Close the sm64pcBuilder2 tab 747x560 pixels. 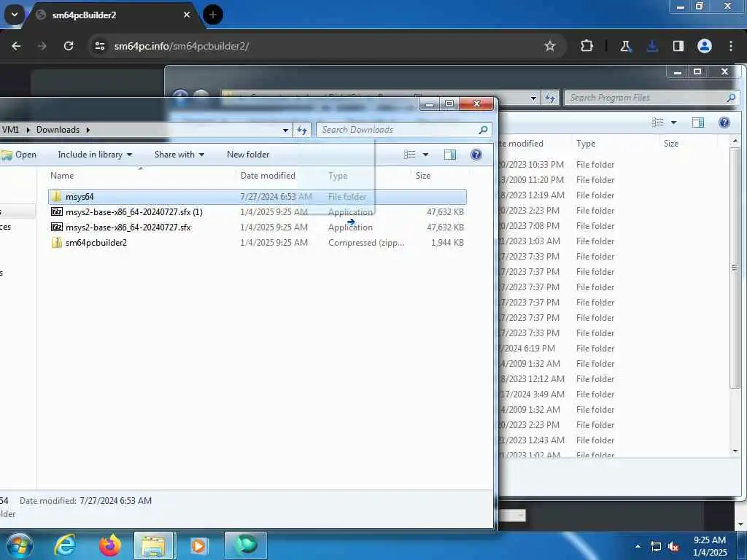[x=187, y=15]
